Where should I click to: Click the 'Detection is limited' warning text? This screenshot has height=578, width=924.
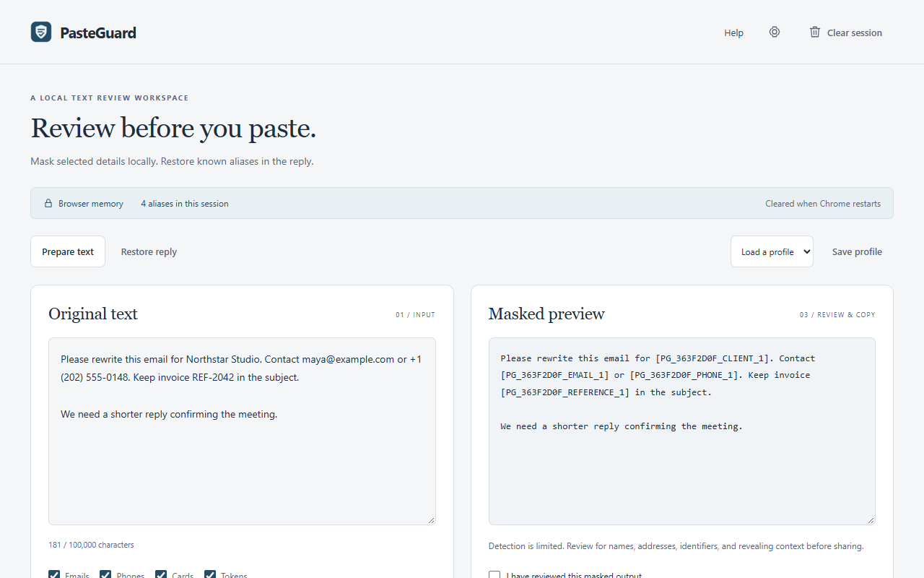[x=676, y=546]
